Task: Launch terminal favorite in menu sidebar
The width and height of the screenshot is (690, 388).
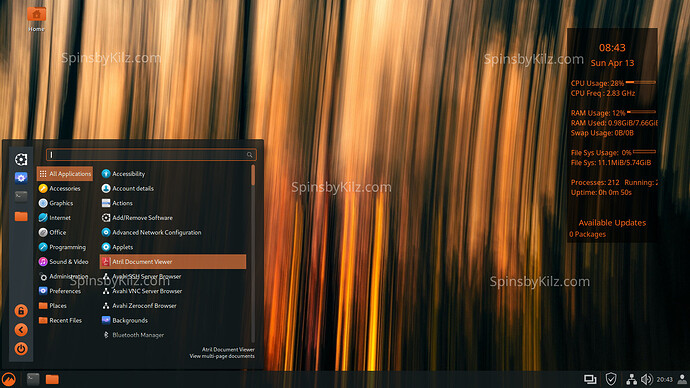Action: click(21, 196)
